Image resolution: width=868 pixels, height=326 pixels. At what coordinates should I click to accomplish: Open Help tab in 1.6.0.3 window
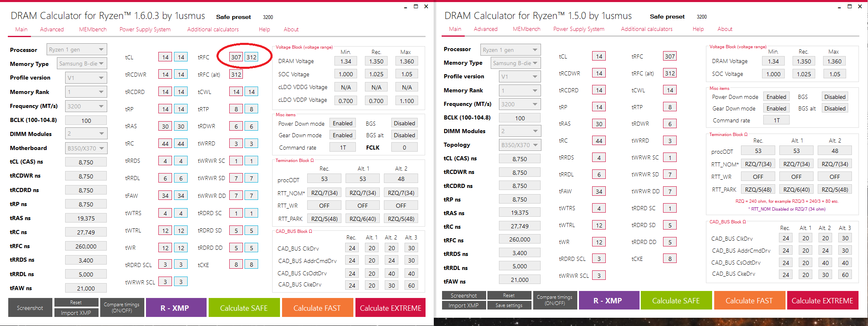pos(264,29)
